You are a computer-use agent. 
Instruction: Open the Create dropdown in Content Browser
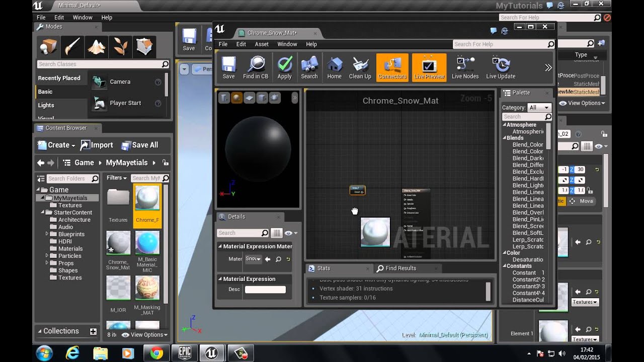[x=56, y=145]
